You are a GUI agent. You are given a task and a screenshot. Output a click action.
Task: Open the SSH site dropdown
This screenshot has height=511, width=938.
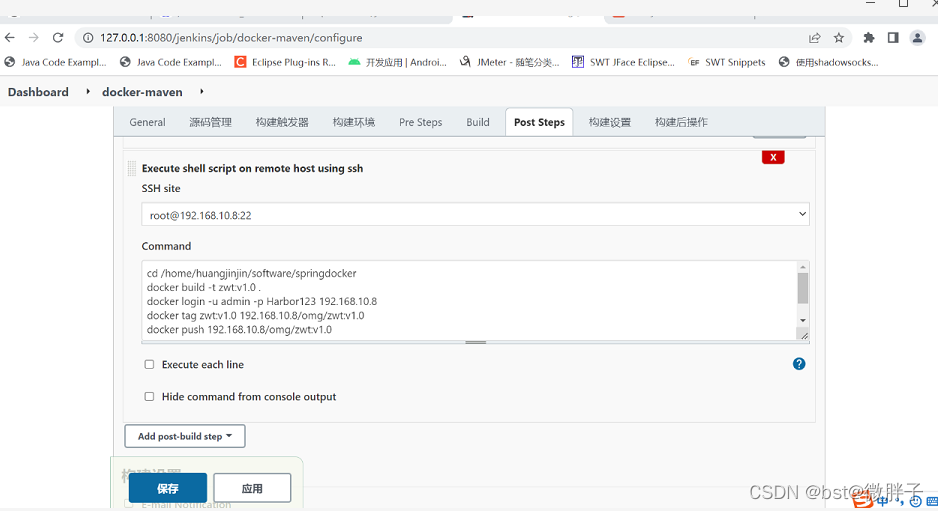click(x=475, y=215)
